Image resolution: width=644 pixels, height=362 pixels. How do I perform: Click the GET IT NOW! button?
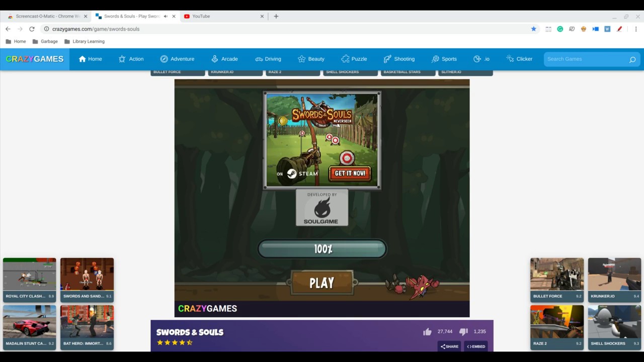[350, 173]
